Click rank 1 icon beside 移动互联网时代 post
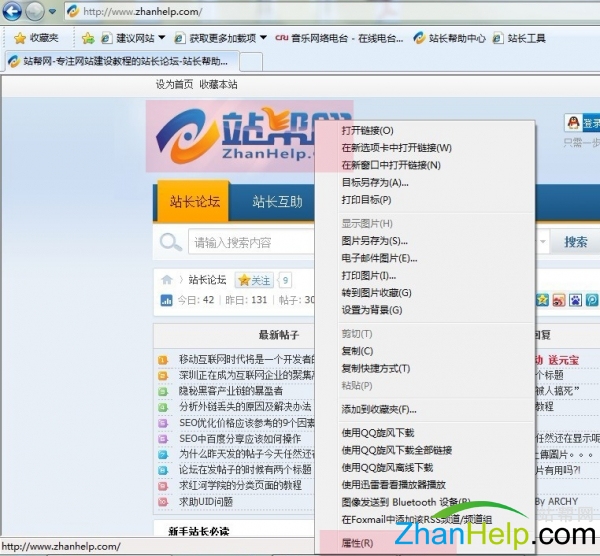 pyautogui.click(x=163, y=360)
